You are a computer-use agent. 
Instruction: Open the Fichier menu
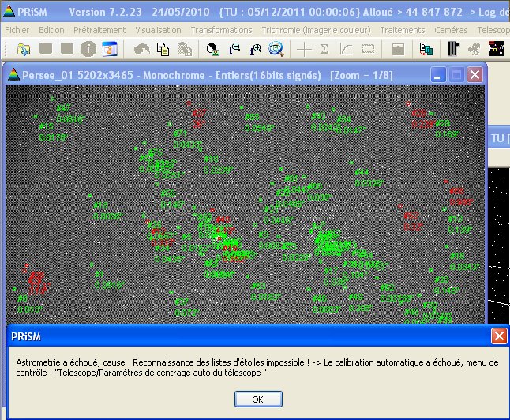point(17,29)
